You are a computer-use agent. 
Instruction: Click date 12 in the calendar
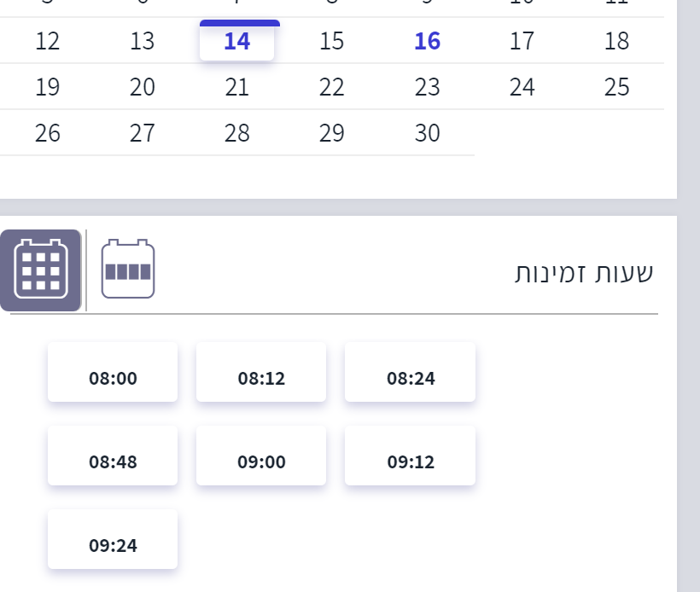point(48,41)
